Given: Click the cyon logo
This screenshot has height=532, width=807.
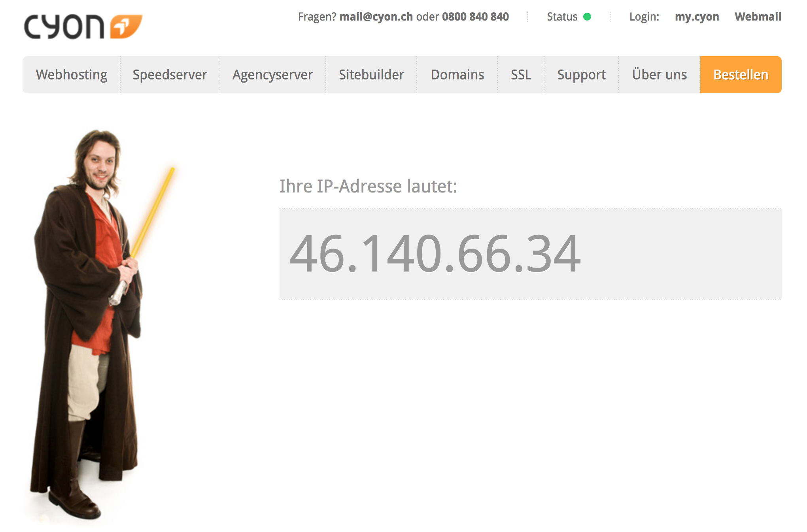Looking at the screenshot, I should click(x=83, y=27).
